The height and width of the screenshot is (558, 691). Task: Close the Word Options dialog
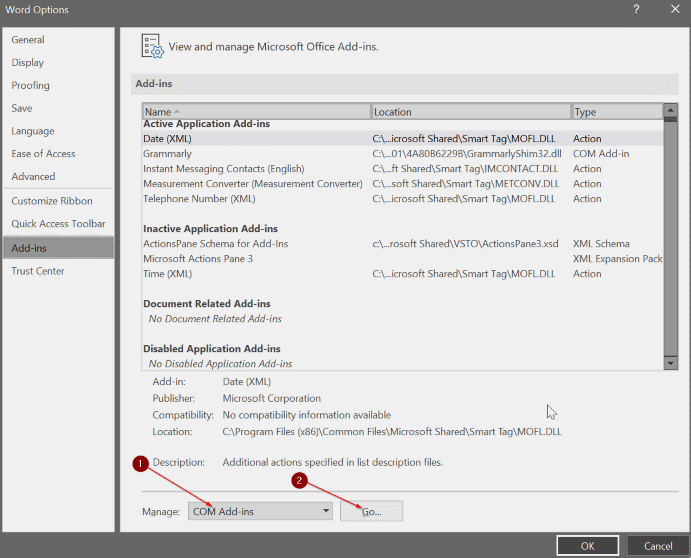tap(674, 9)
